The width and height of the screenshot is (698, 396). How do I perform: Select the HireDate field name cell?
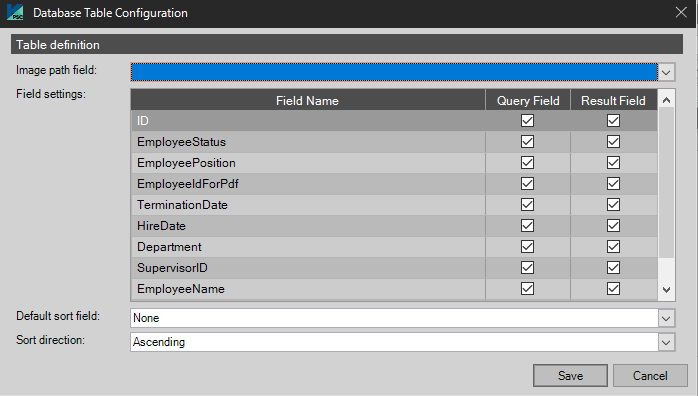click(x=308, y=226)
